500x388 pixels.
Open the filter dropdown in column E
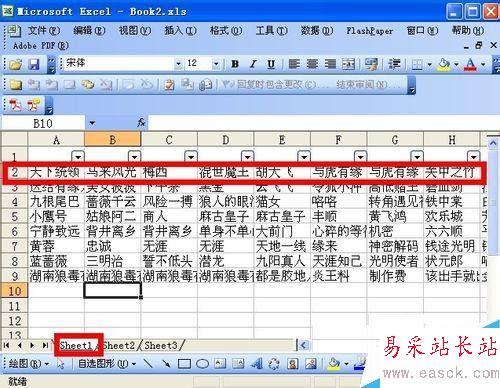(304, 156)
